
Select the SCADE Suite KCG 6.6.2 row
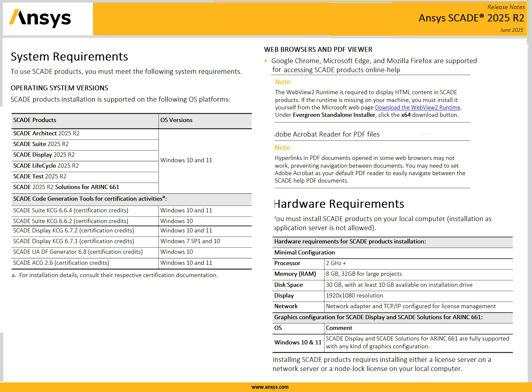131,221
